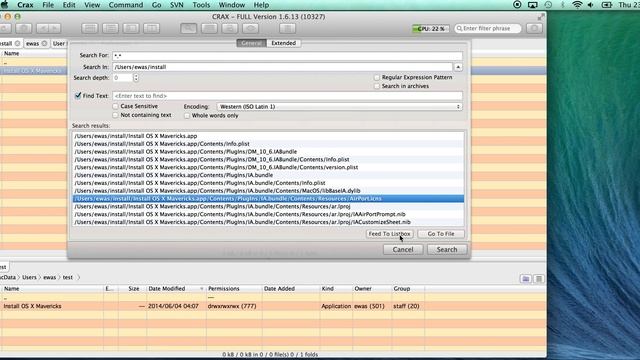
Task: Open the Wi-Fi status menu
Action: coord(577,5)
